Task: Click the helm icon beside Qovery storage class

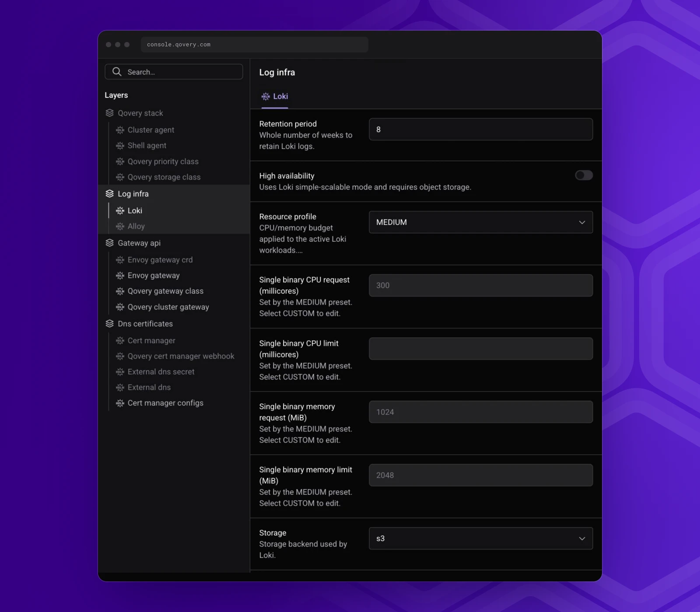Action: (x=120, y=177)
